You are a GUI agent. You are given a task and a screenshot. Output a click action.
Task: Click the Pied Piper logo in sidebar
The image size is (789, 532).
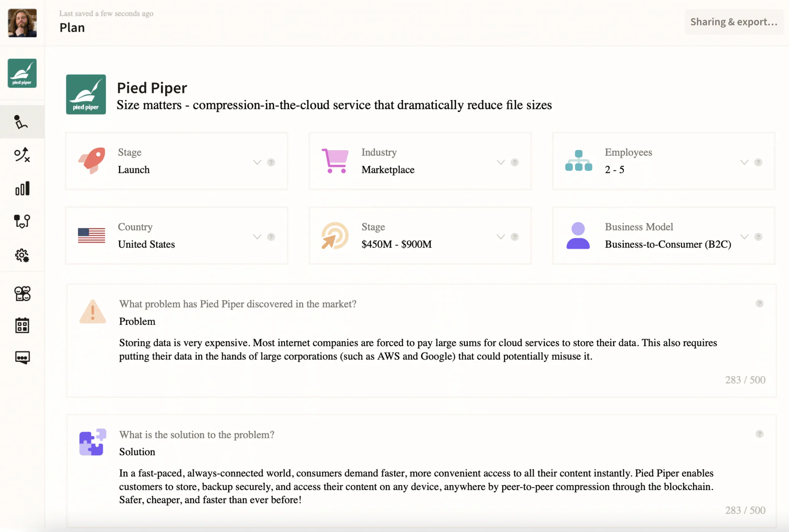click(22, 73)
